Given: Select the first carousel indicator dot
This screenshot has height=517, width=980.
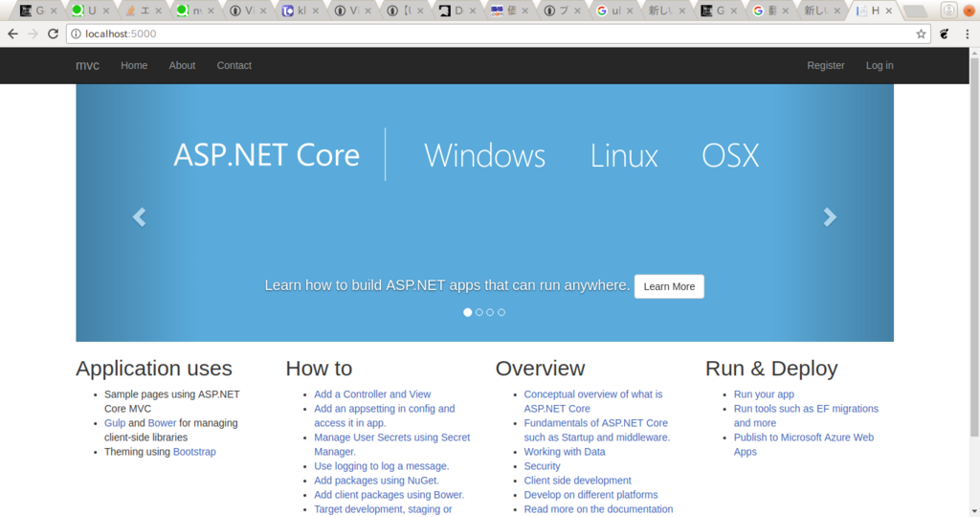Looking at the screenshot, I should tap(467, 312).
